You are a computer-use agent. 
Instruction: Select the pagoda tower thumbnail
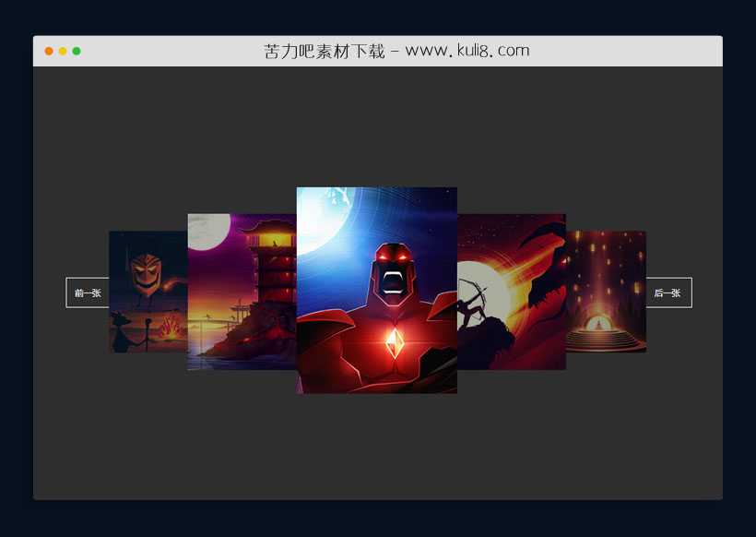pos(242,292)
